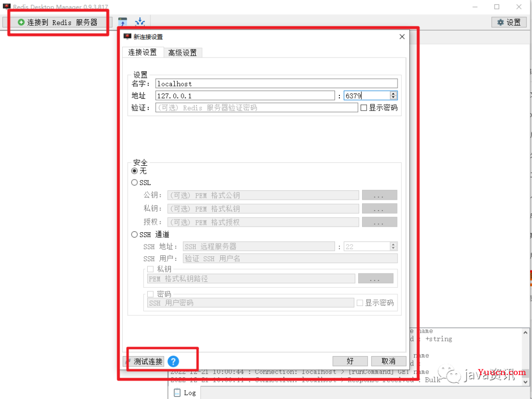Browse for SSH private key path ... button
Image resolution: width=532 pixels, height=399 pixels.
pos(375,278)
